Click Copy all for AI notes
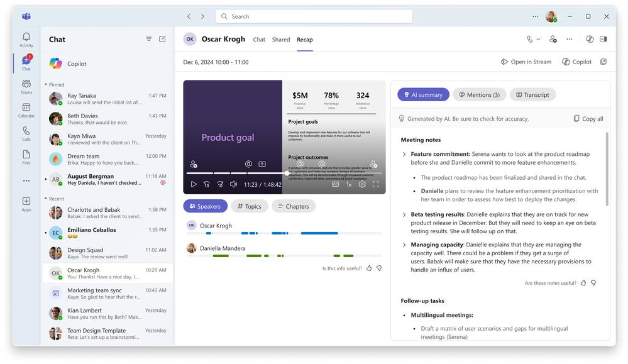Image resolution: width=628 pixels, height=364 pixels. [x=588, y=118]
